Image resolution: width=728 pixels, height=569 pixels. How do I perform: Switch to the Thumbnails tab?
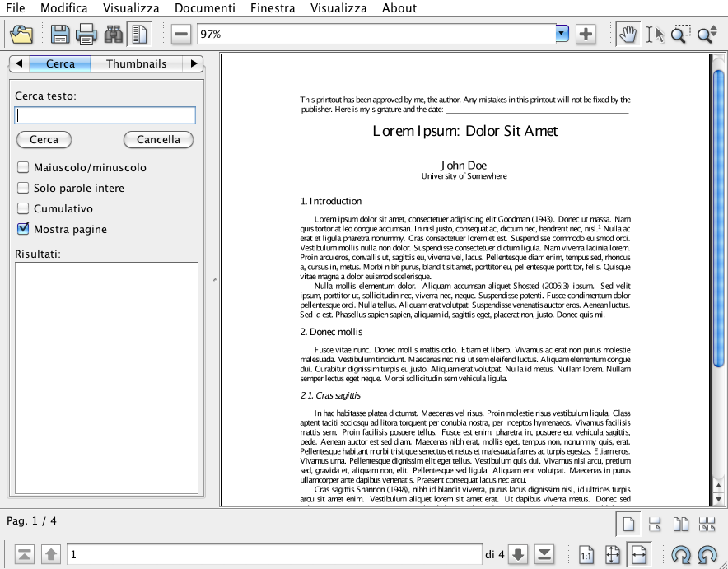(136, 63)
